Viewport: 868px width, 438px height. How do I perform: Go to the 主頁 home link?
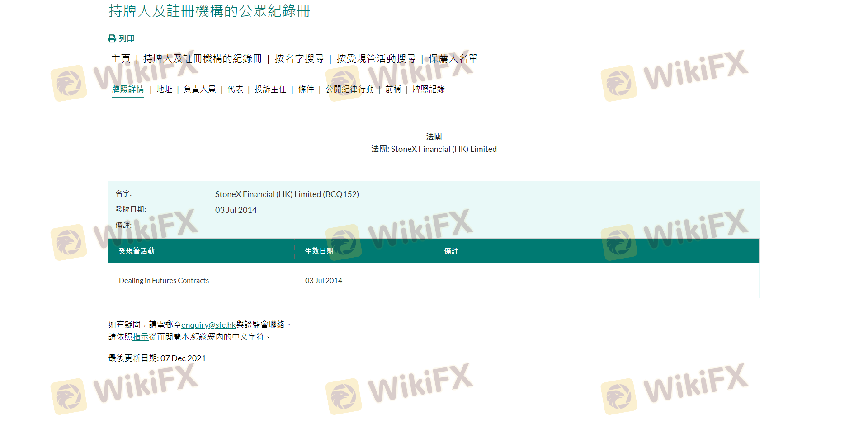(121, 59)
